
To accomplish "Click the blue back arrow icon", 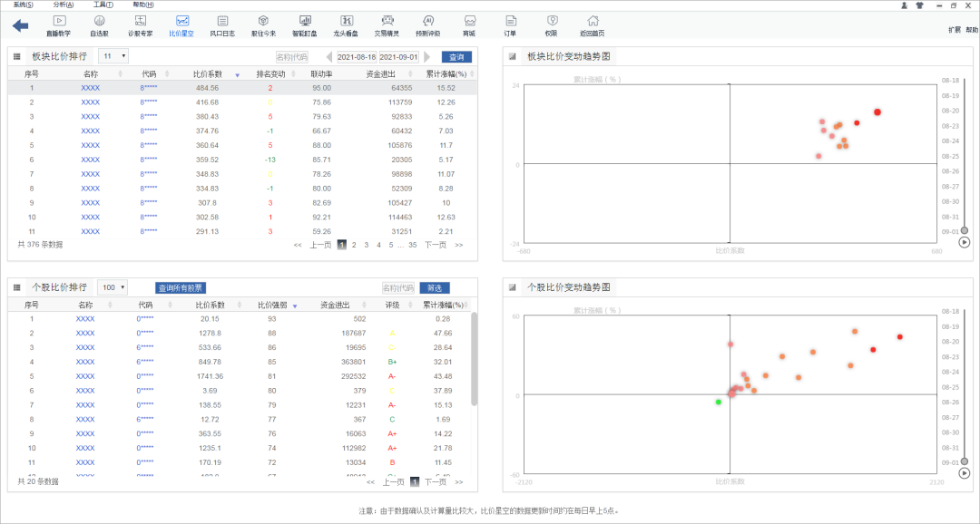I will 20,25.
